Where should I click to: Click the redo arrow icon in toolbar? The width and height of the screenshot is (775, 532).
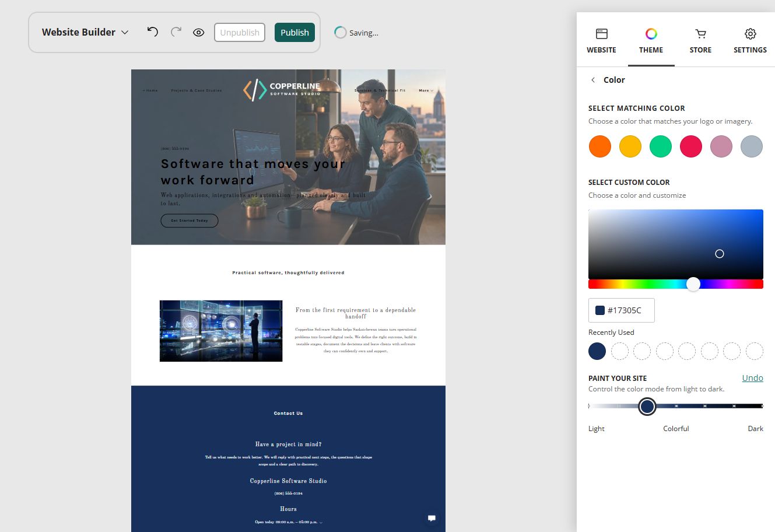(176, 32)
